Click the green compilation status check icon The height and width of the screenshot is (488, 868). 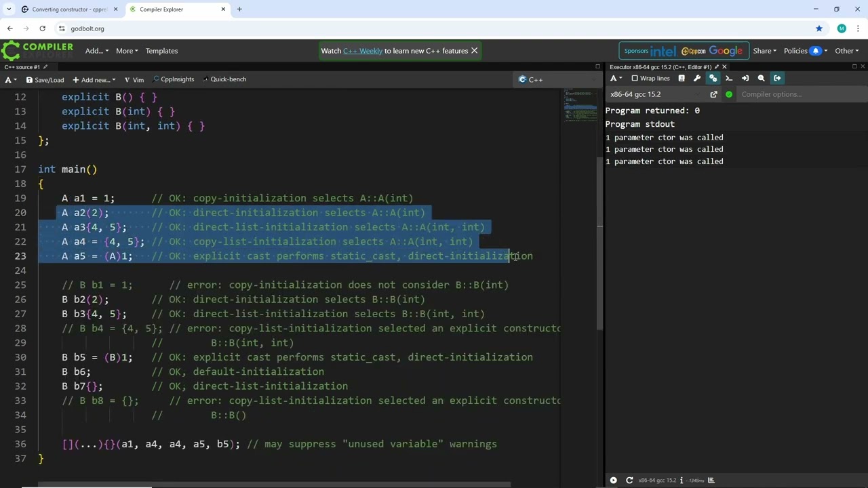(x=729, y=95)
